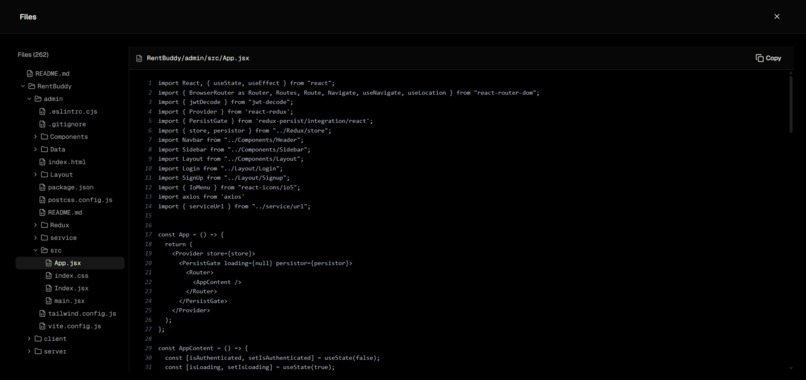Image resolution: width=806 pixels, height=380 pixels.
Task: Click line 1 React import statement
Action: [246, 83]
